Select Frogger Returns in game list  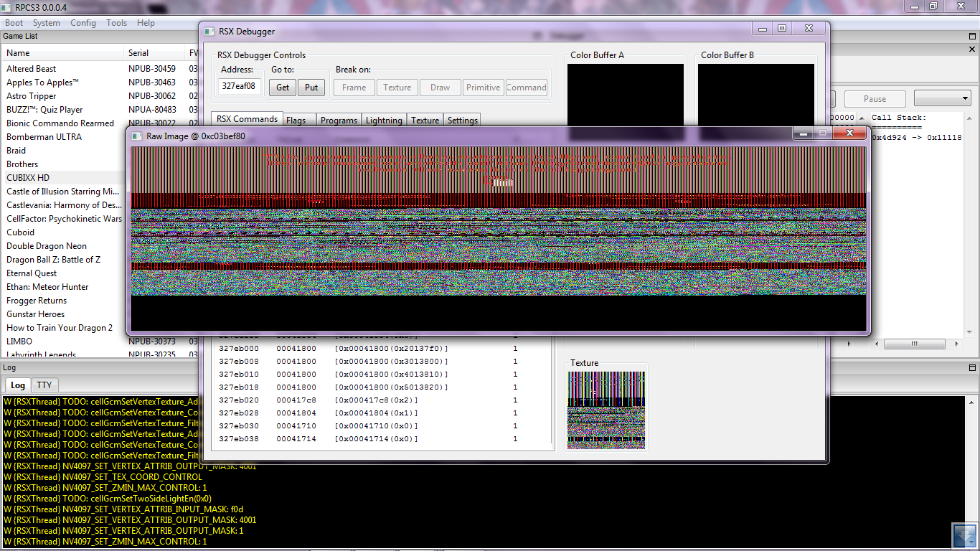pos(37,301)
